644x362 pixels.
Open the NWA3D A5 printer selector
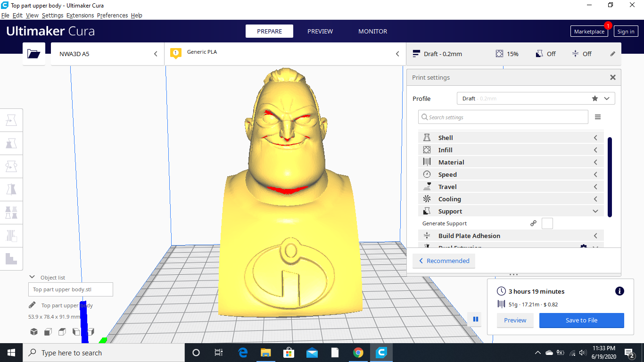coord(107,54)
